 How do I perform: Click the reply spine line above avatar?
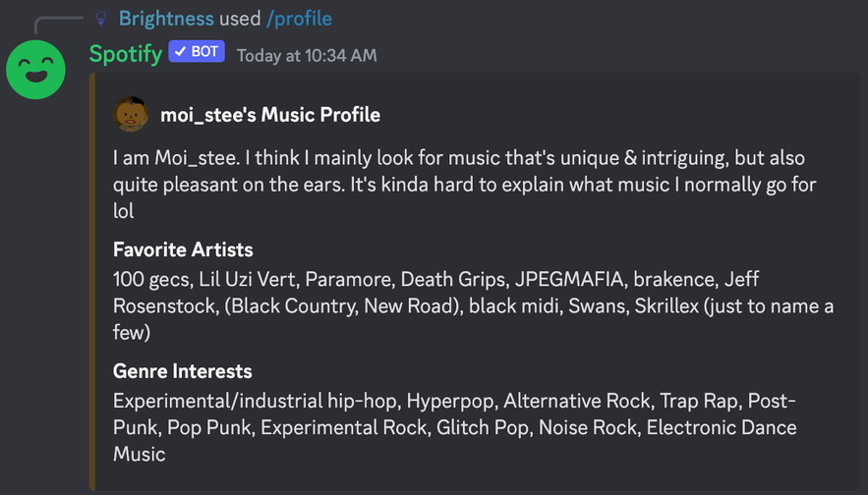click(58, 25)
